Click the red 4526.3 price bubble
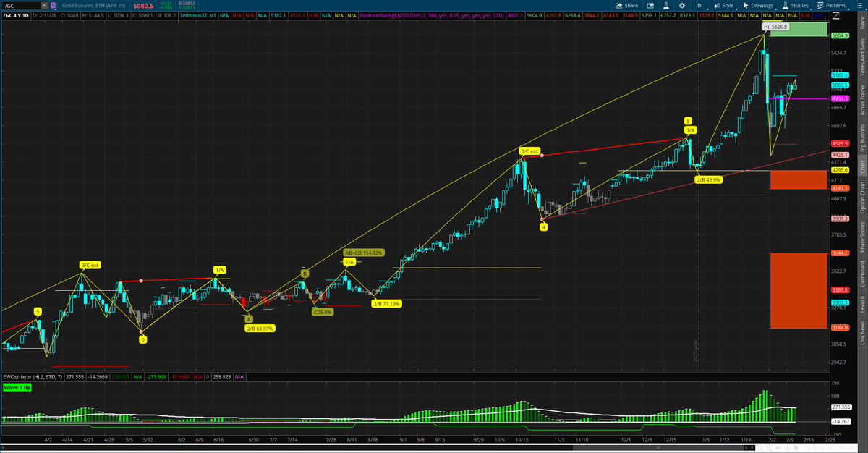 (x=840, y=143)
